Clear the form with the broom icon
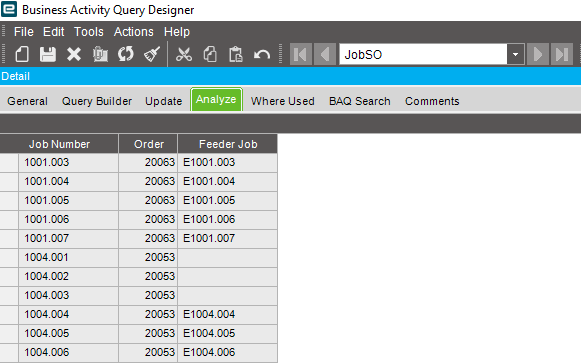Screen dimensions: 581x363 pos(152,54)
